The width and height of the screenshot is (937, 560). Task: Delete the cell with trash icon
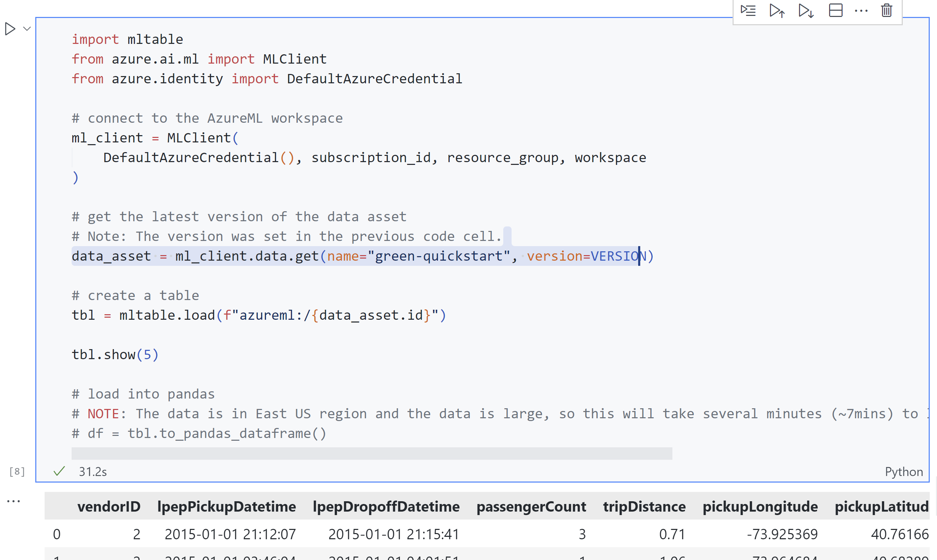pyautogui.click(x=887, y=11)
